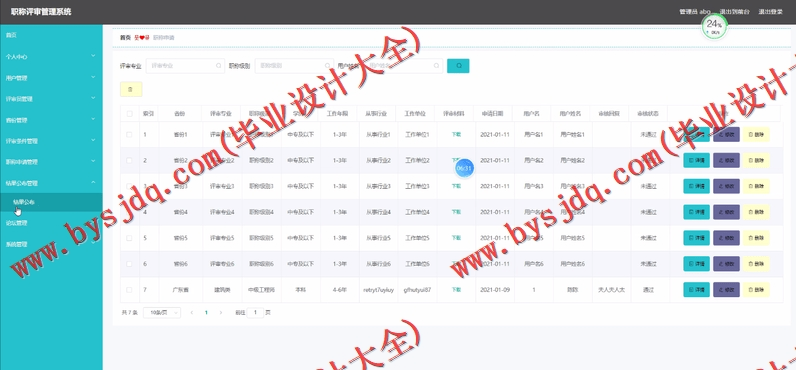
Task: Open 详情 for row 2
Action: (x=696, y=160)
